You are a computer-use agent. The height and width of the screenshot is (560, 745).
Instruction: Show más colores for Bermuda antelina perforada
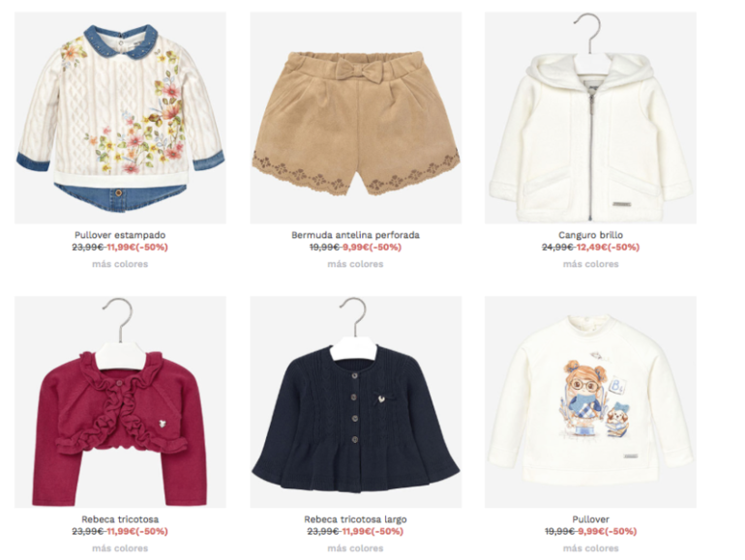(355, 264)
